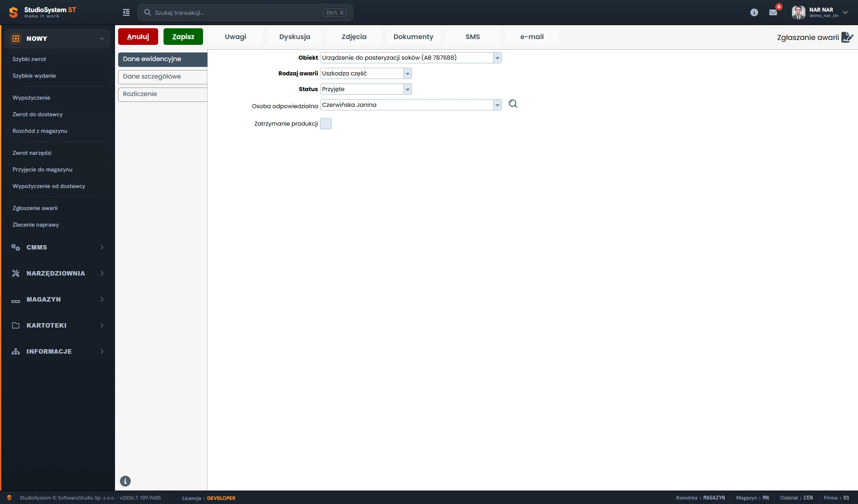Switch to the Zdjęcia tab
The height and width of the screenshot is (504, 858).
pos(354,37)
